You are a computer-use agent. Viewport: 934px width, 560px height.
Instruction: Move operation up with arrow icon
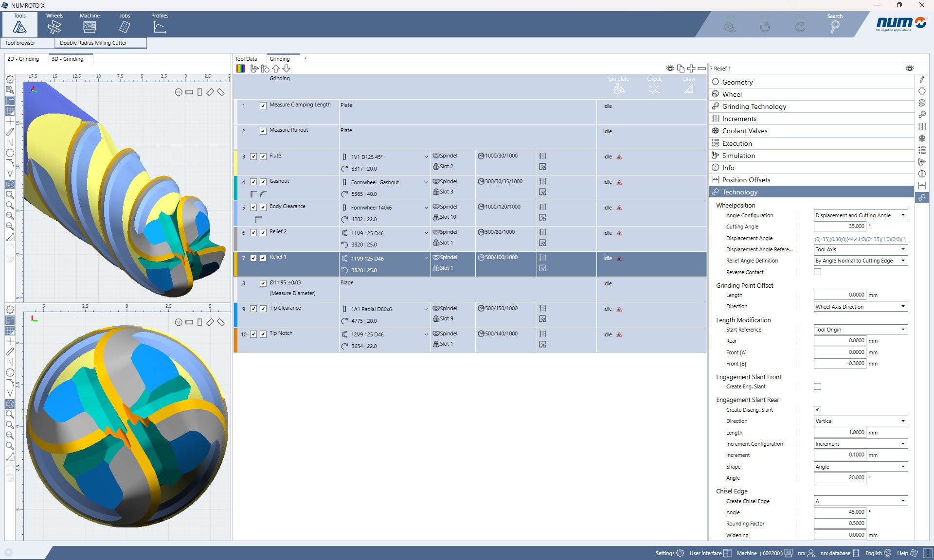point(276,69)
